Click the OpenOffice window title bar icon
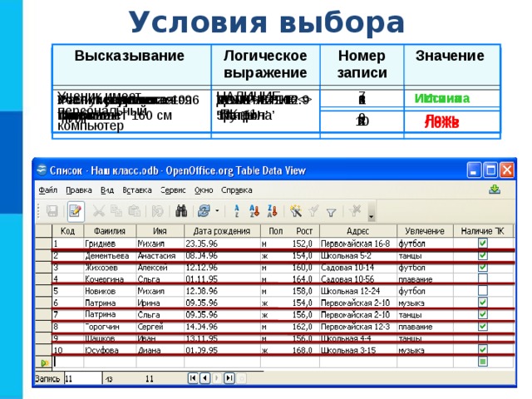Image resolution: width=532 pixels, height=399 pixels. tap(42, 170)
